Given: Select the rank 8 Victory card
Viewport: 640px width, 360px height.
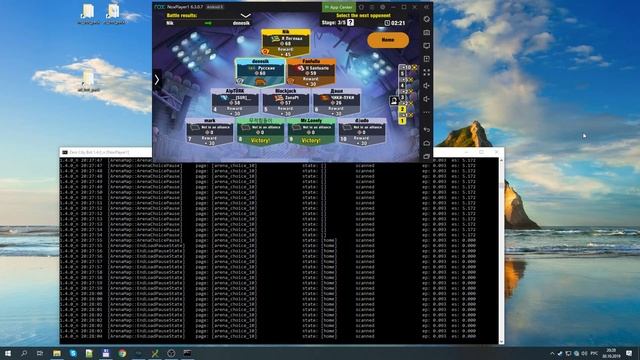Looking at the screenshot, I should tap(260, 132).
